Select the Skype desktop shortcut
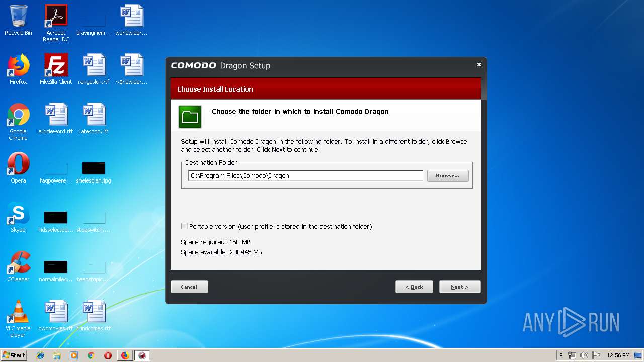The image size is (644, 362). click(x=18, y=217)
